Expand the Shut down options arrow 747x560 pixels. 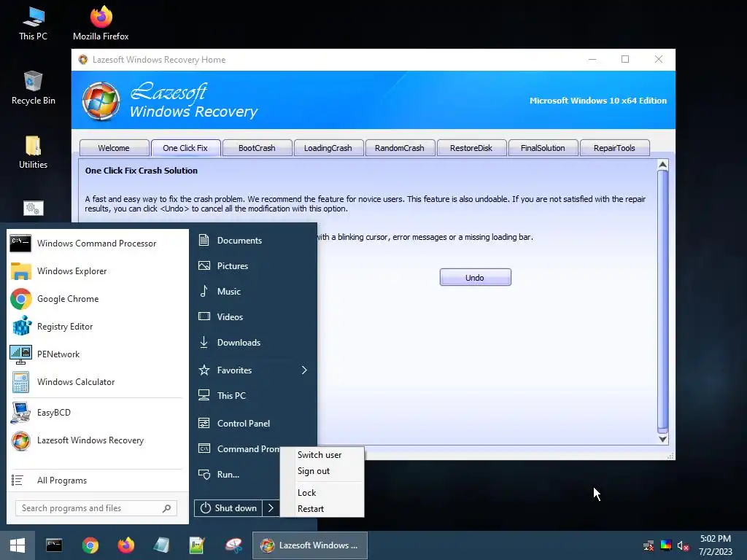(x=271, y=508)
